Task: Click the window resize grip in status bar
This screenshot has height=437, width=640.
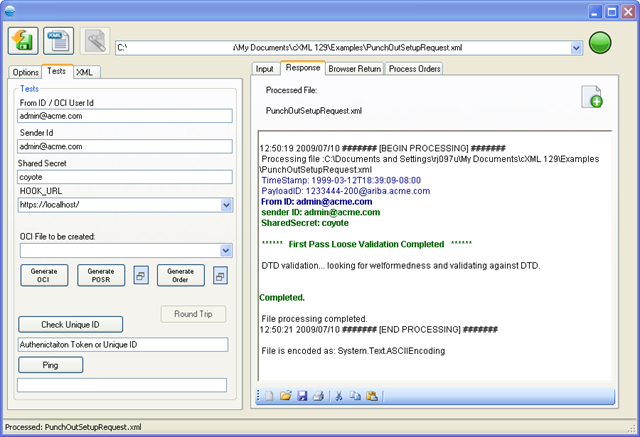Action: click(x=633, y=428)
